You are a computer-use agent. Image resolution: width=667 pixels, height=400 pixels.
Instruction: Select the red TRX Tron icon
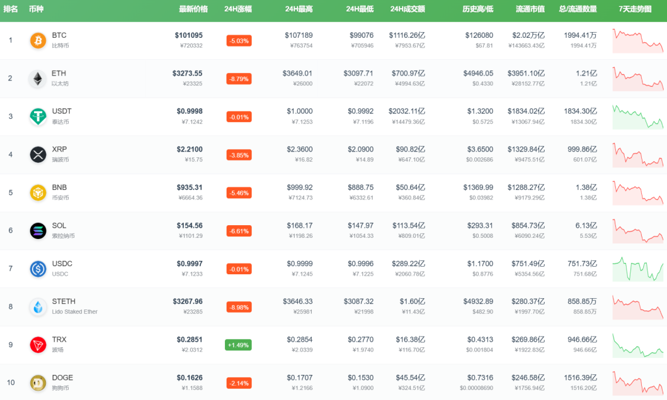click(x=38, y=344)
